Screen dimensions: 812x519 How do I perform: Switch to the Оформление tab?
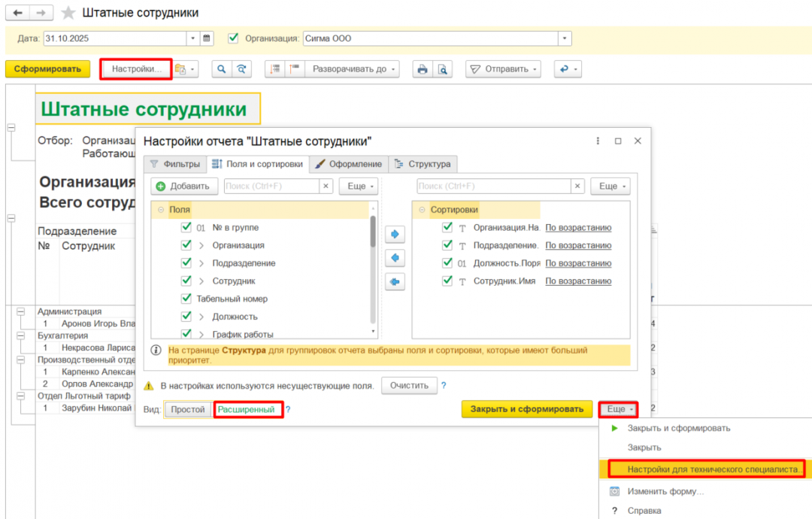pyautogui.click(x=349, y=164)
